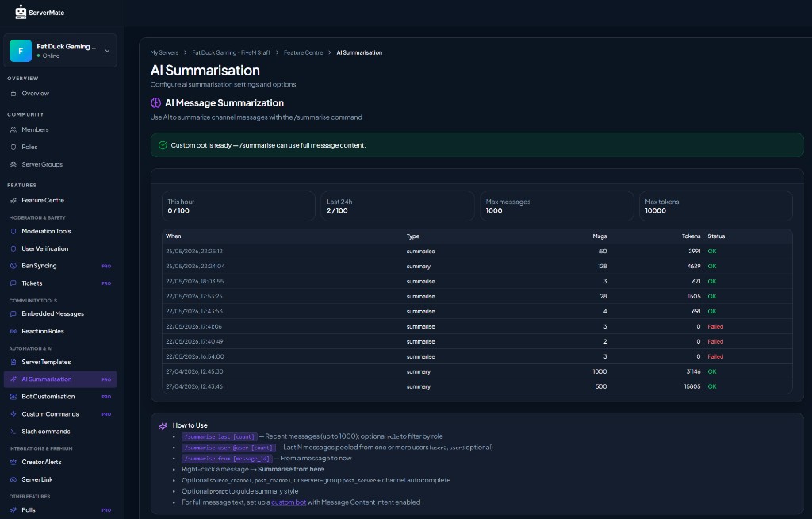Image resolution: width=812 pixels, height=519 pixels.
Task: Click the Ban Syncing icon
Action: click(13, 266)
